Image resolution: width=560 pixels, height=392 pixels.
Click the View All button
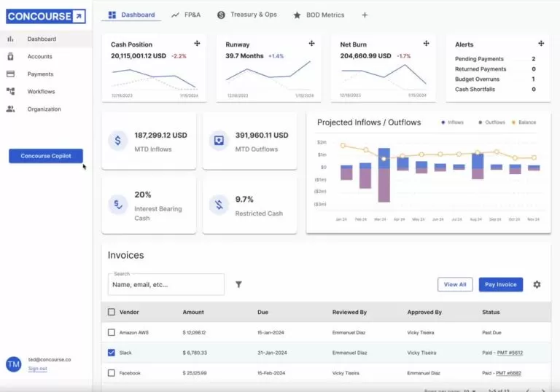[455, 285]
